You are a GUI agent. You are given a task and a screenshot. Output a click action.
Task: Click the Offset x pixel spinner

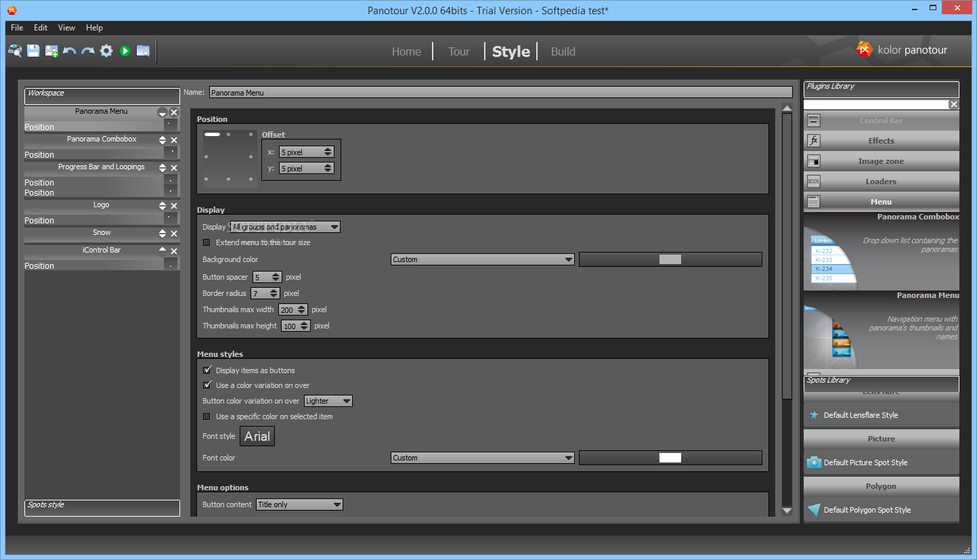coord(307,152)
